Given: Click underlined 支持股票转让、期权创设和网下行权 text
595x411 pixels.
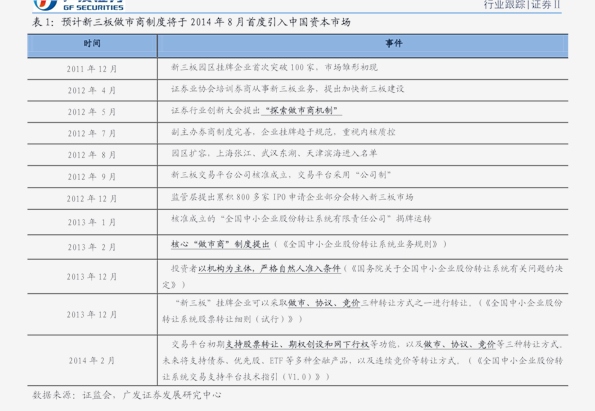Looking at the screenshot, I should click(x=297, y=345).
